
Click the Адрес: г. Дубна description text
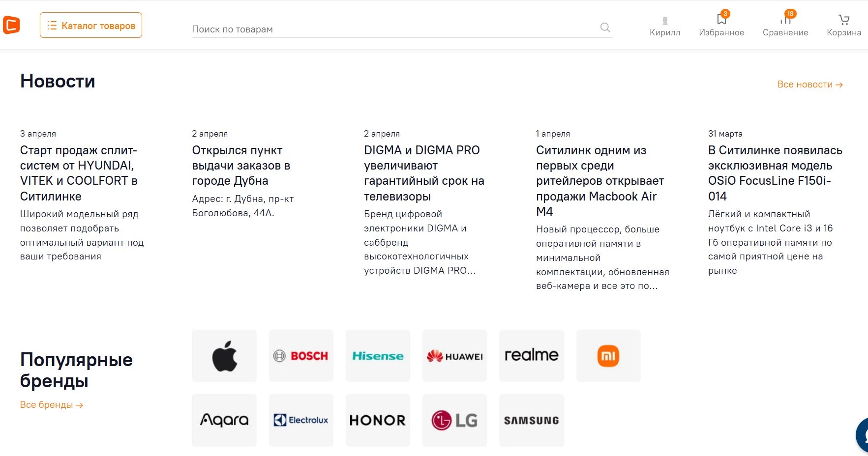[x=242, y=206]
